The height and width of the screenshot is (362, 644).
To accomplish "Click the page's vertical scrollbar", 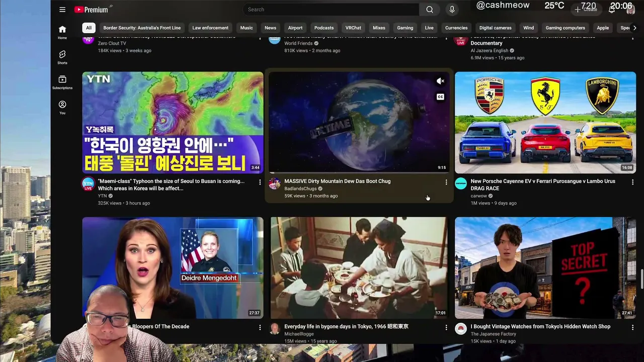I will click(x=642, y=280).
